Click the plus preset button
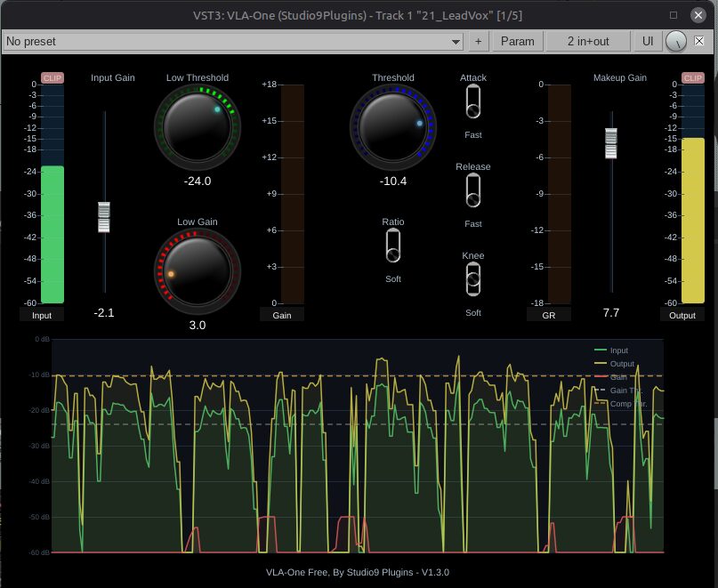 (x=478, y=42)
